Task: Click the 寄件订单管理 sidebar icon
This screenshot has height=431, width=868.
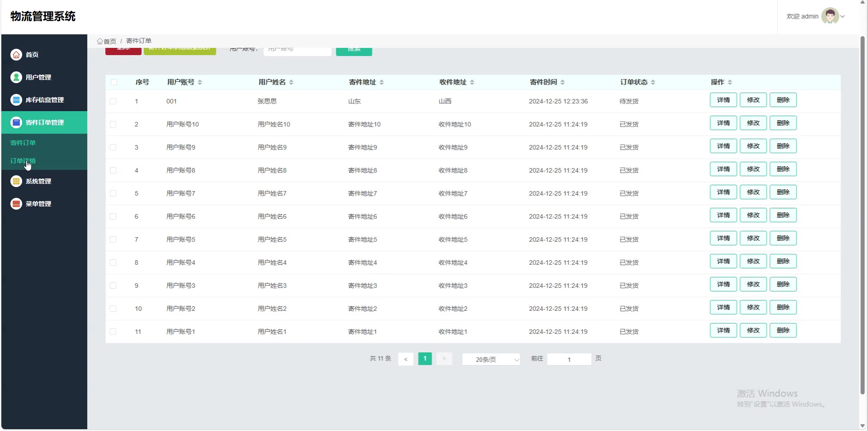Action: tap(16, 122)
